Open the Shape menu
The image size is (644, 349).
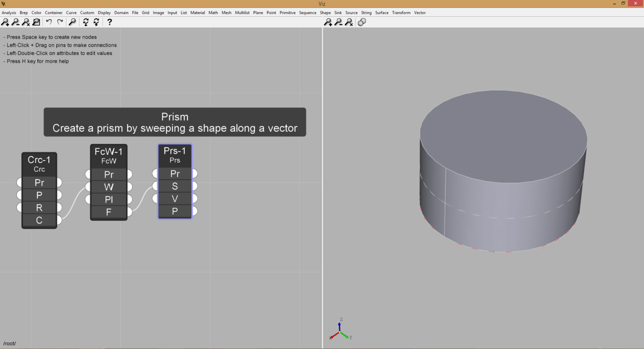click(325, 12)
